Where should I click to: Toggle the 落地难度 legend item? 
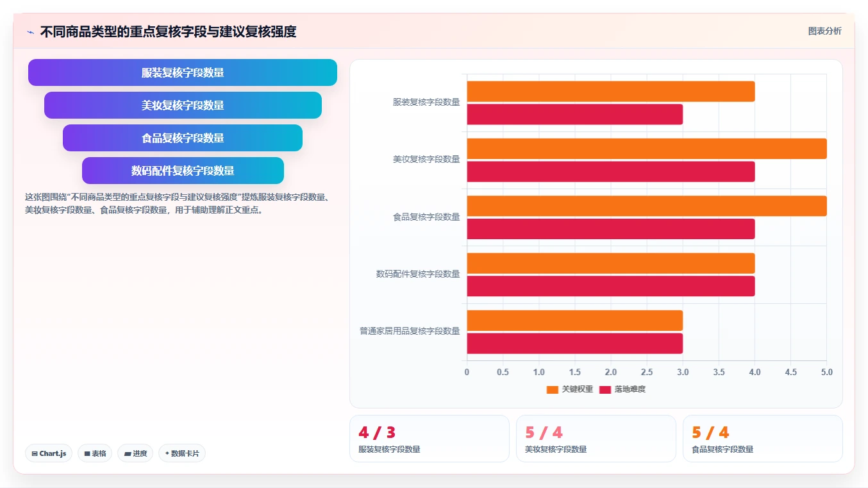(622, 389)
